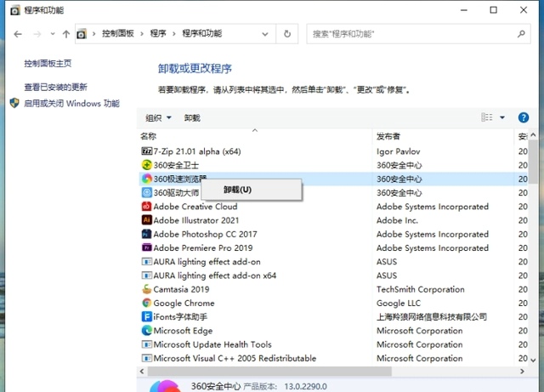Click the 7-Zip 21.01 alpha program icon
The image size is (544, 392).
coord(147,151)
